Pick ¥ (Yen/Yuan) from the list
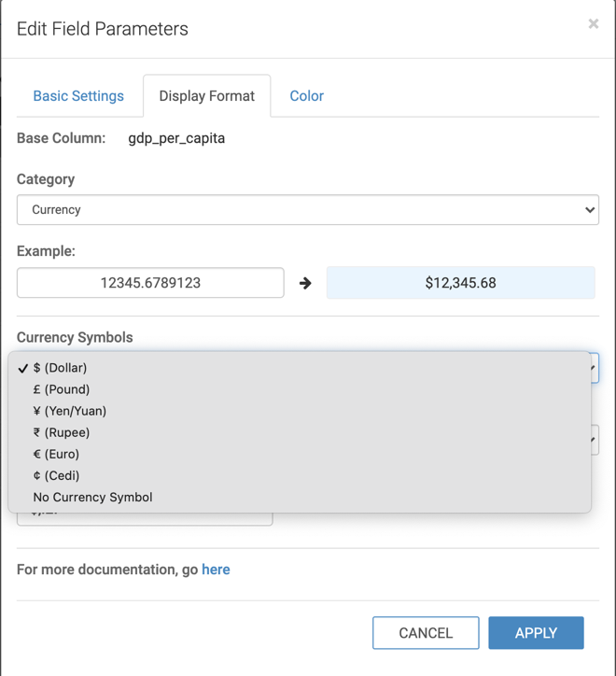This screenshot has height=676, width=616. point(70,411)
